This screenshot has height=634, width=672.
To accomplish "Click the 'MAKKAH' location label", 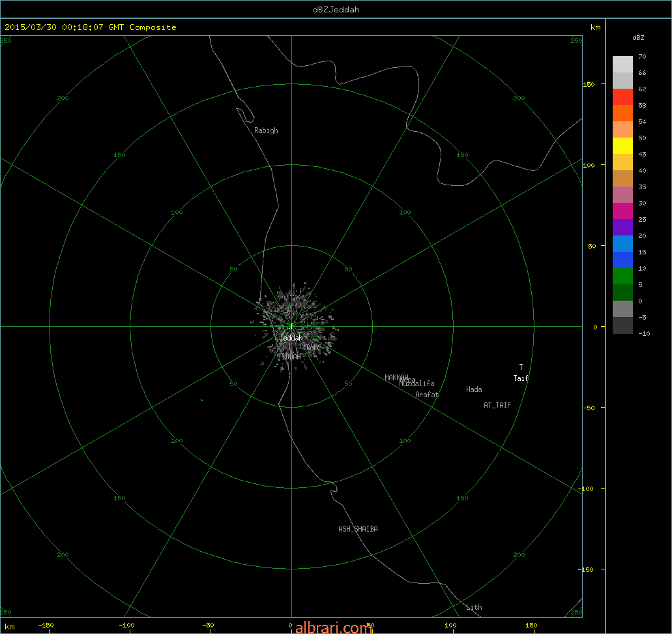I will 396,378.
